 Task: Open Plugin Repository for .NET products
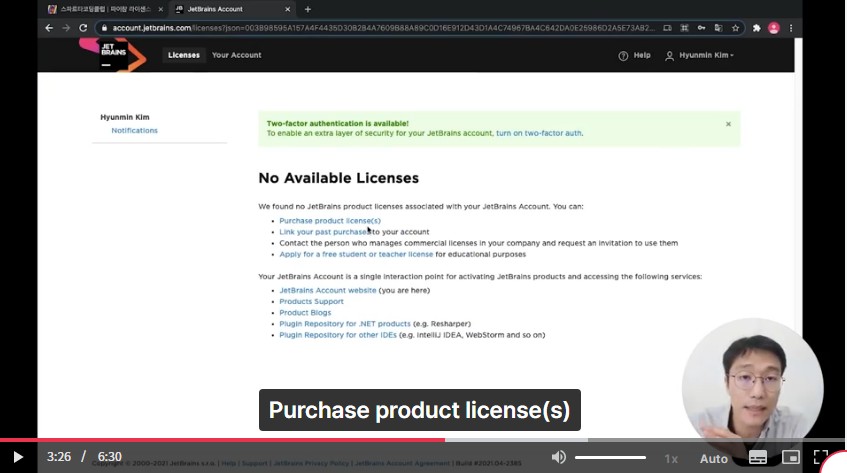pos(345,324)
